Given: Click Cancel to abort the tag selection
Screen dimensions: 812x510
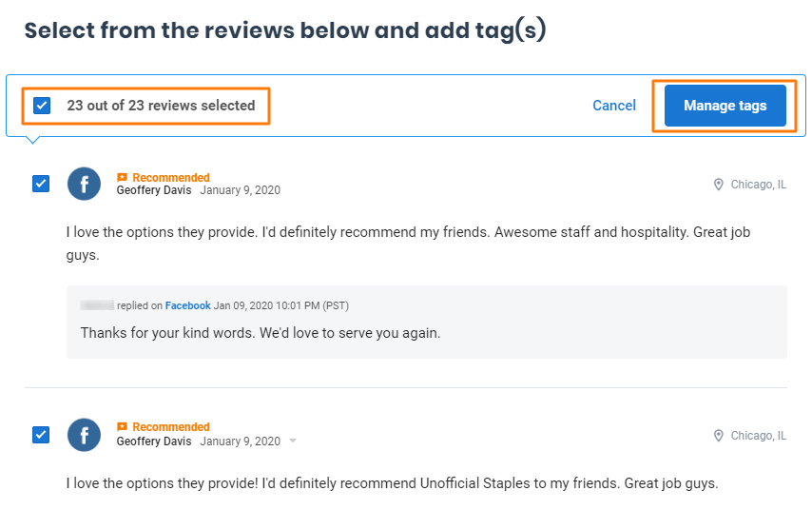Looking at the screenshot, I should point(613,106).
